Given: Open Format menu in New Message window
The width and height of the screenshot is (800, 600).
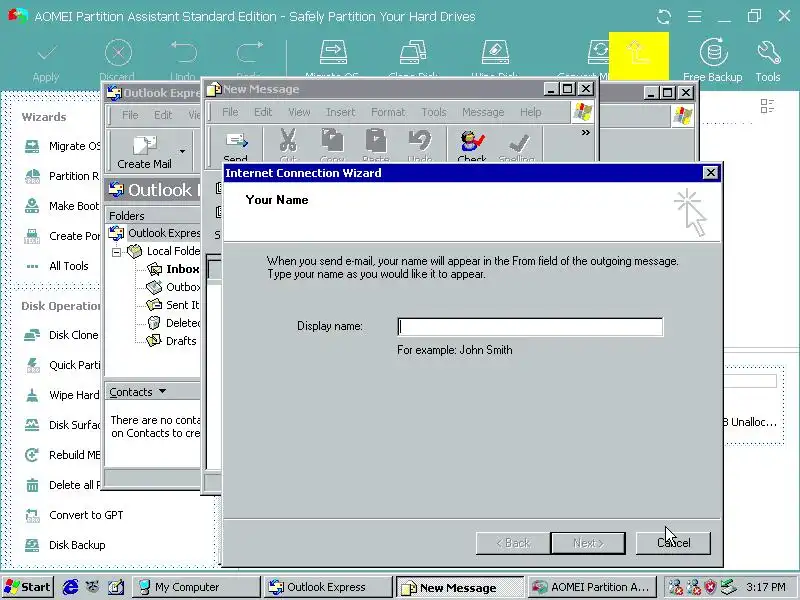Looking at the screenshot, I should coord(388,112).
